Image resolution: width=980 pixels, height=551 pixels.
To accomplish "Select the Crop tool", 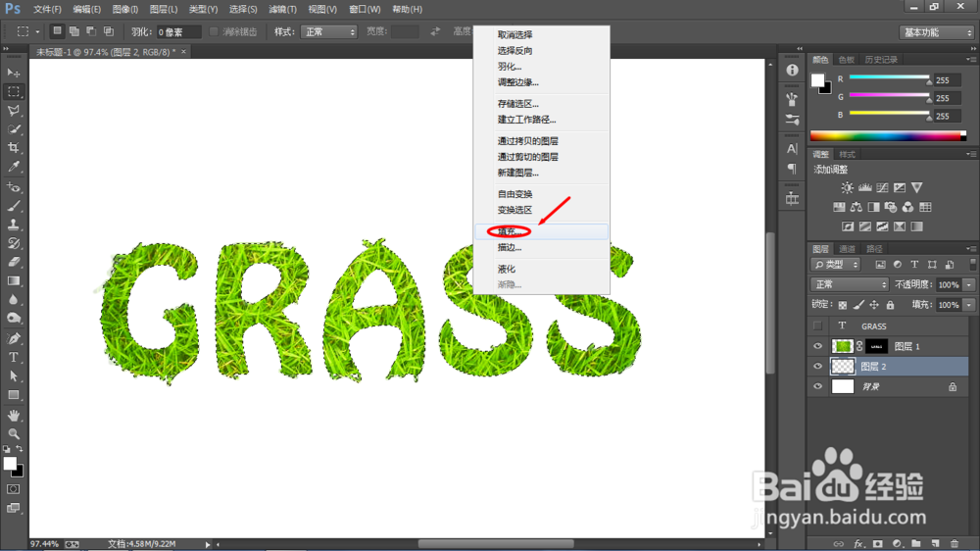I will pos(13,148).
